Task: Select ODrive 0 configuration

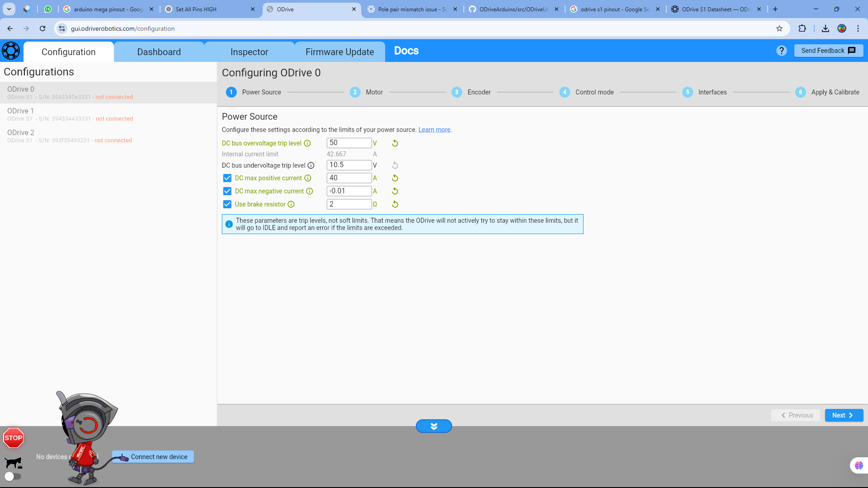Action: [108, 93]
